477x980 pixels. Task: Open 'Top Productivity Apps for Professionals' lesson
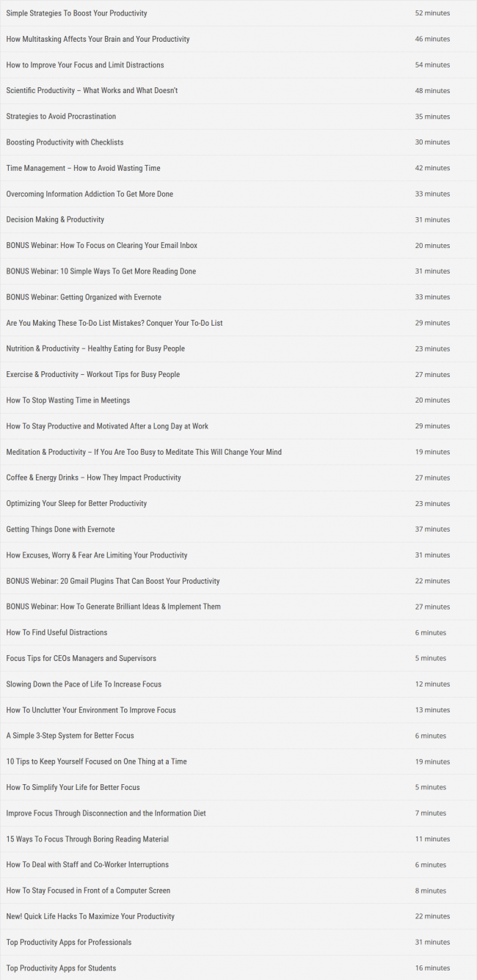(x=69, y=942)
